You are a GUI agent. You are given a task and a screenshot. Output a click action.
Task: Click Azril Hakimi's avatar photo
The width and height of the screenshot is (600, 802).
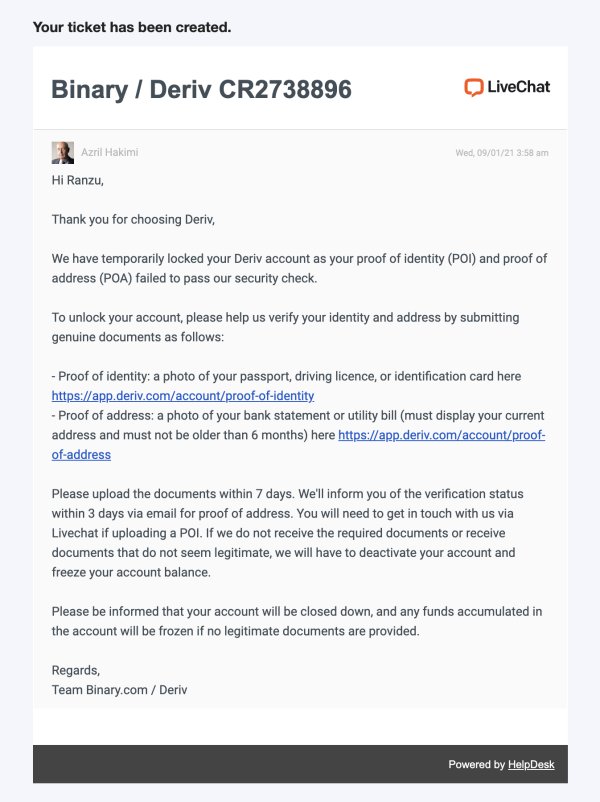(x=62, y=152)
